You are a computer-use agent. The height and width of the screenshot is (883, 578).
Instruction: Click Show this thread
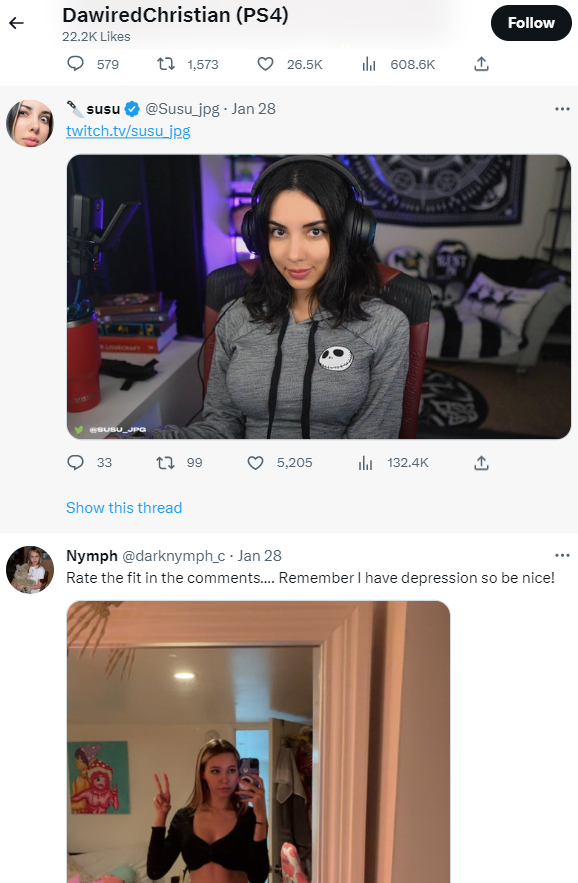[124, 507]
